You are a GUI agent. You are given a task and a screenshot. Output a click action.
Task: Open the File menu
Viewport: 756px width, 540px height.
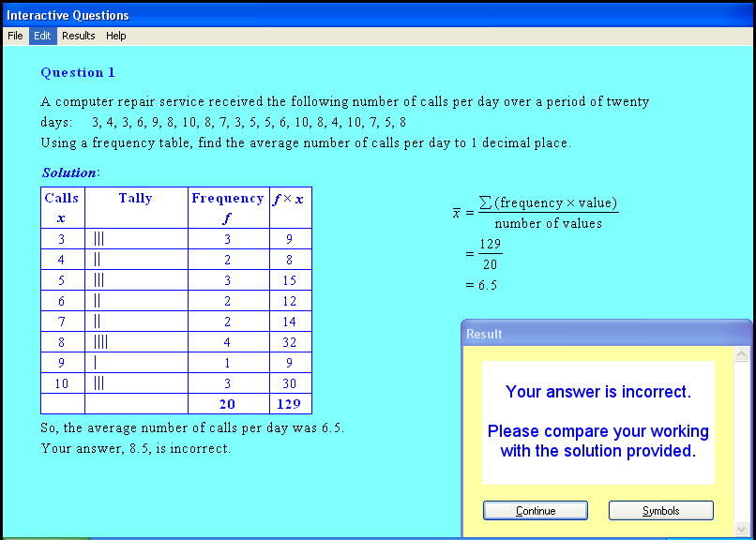pos(15,36)
